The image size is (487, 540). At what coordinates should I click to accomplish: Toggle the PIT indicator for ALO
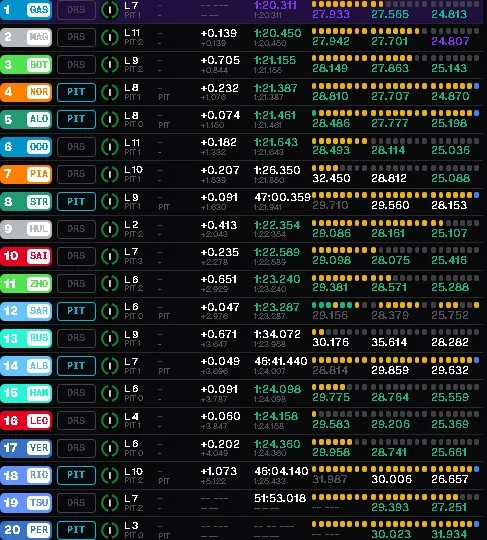point(76,119)
